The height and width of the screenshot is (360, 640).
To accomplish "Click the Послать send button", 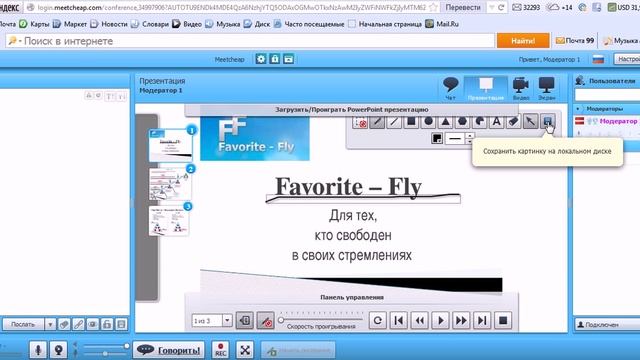I will (x=23, y=324).
